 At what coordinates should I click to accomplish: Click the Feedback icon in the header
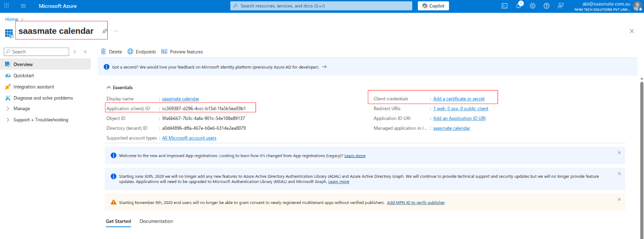click(561, 6)
